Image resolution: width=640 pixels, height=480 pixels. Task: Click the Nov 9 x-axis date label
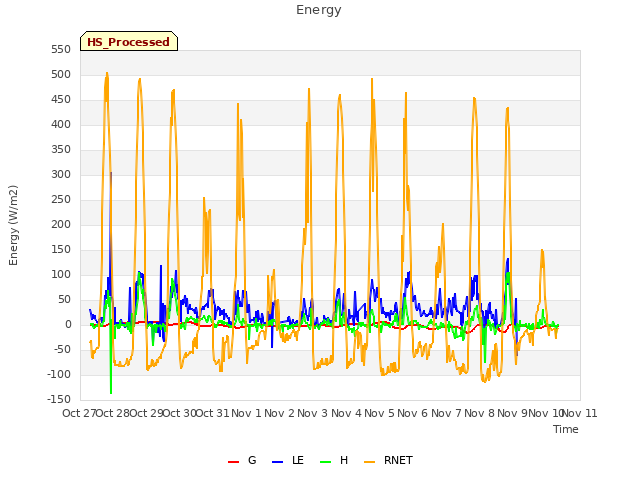pyautogui.click(x=513, y=413)
